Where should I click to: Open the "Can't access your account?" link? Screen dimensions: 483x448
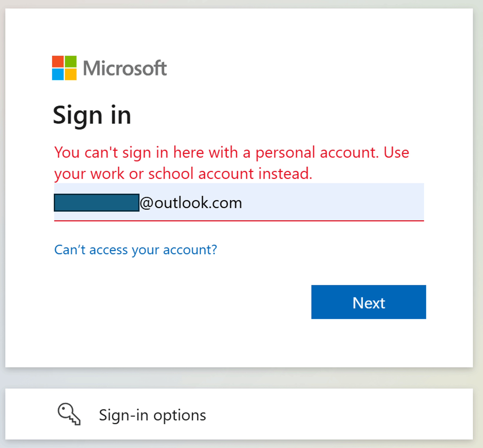[136, 250]
